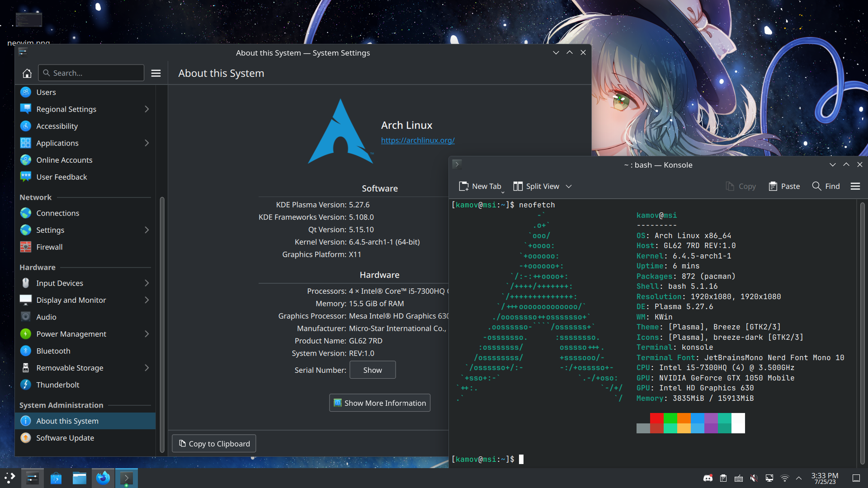The width and height of the screenshot is (868, 488).
Task: Open a New Tab in Konsole
Action: [480, 186]
